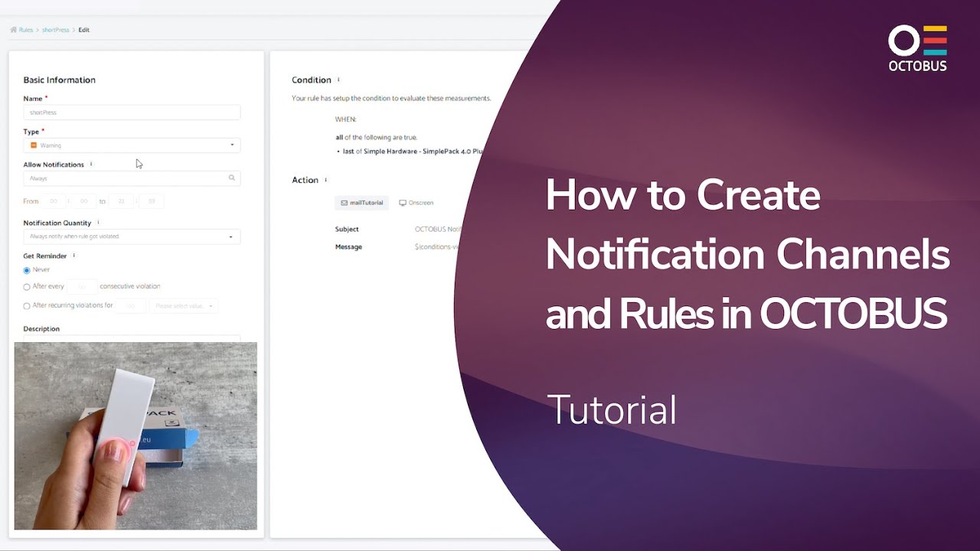
Task: Click the Allow Notifications field showing Always
Action: click(132, 178)
